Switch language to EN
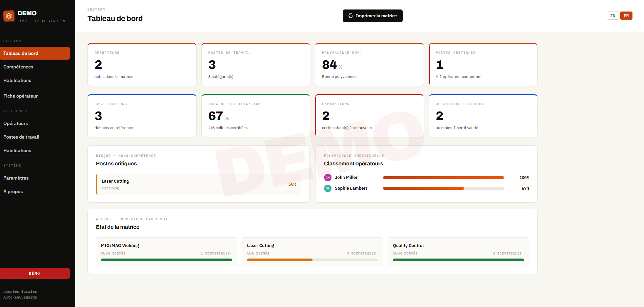 coord(613,16)
